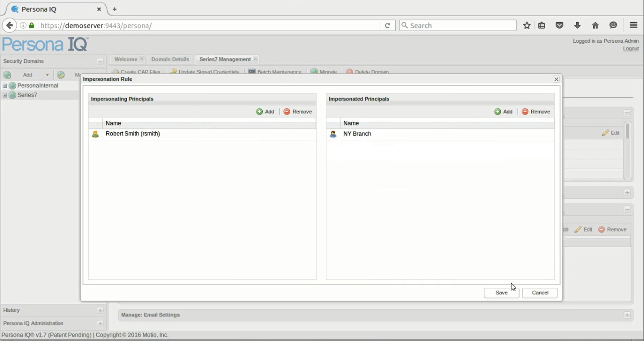Viewport: 644px width, 351px height.
Task: Click the chat bubble icon
Action: [x=613, y=25]
